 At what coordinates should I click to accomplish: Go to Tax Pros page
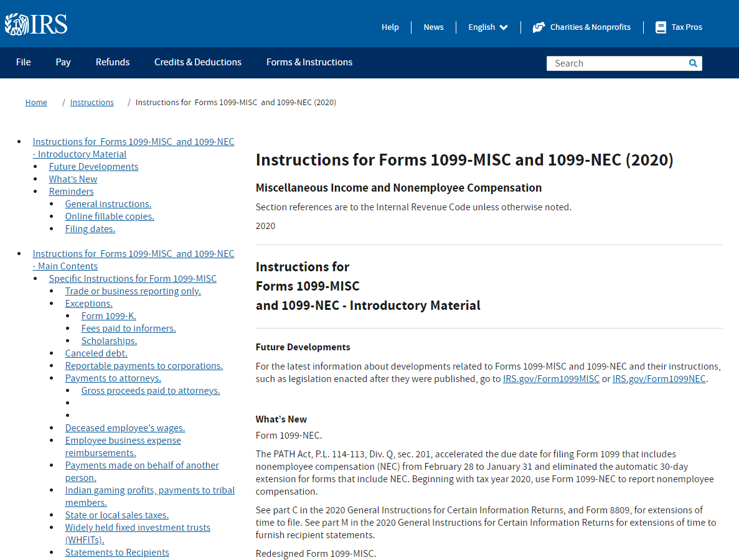click(687, 27)
